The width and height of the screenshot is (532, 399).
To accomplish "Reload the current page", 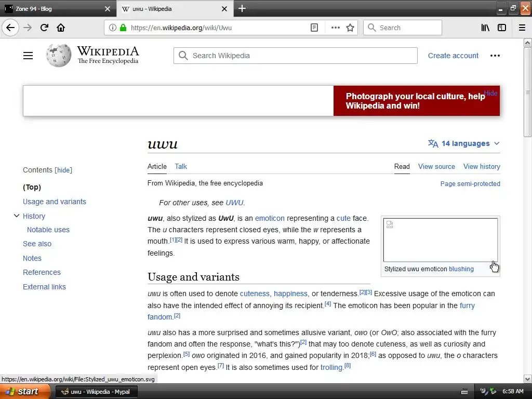I will 44,28.
